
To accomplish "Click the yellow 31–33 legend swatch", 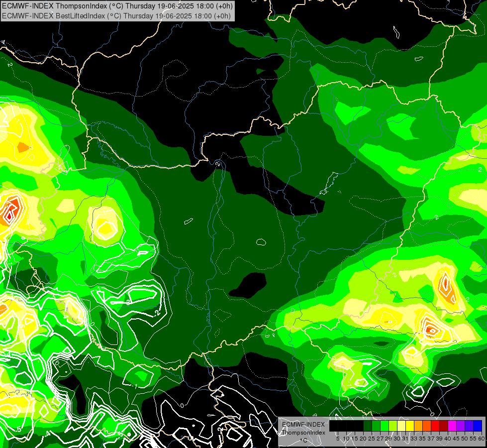I will coord(410,426).
